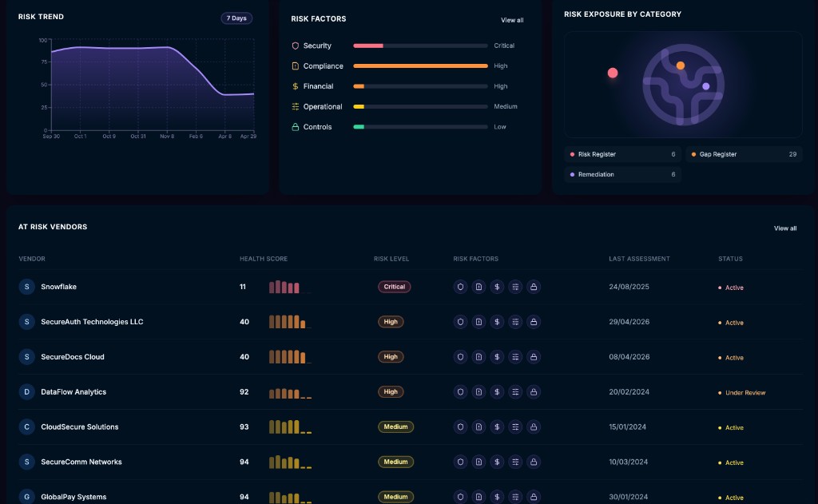
Task: Click CloudSecure Solutions' Medium risk badge
Action: point(395,427)
